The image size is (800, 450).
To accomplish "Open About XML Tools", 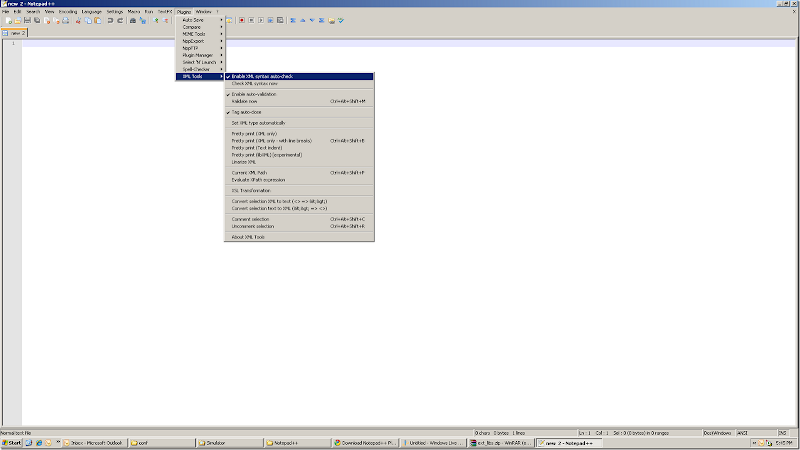I will click(x=248, y=237).
